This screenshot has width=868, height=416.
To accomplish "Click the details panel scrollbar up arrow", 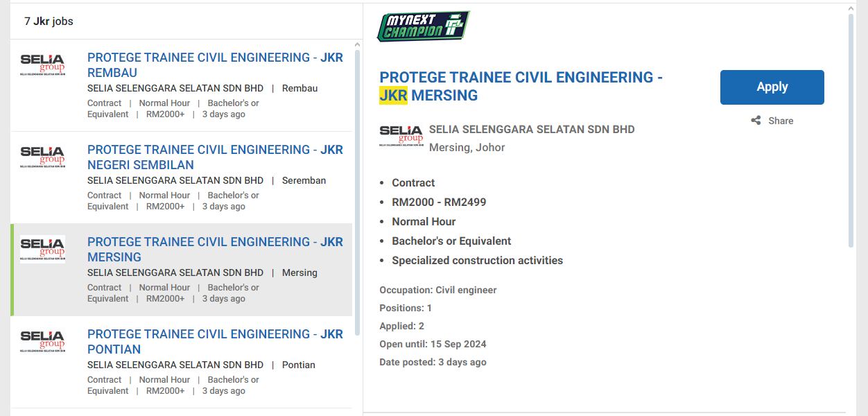I will (x=851, y=8).
